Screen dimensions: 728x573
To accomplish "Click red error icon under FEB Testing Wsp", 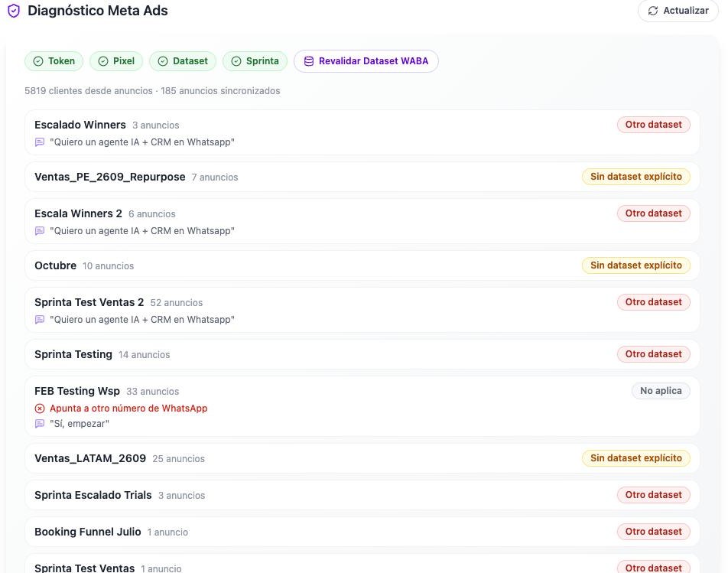I will click(40, 409).
